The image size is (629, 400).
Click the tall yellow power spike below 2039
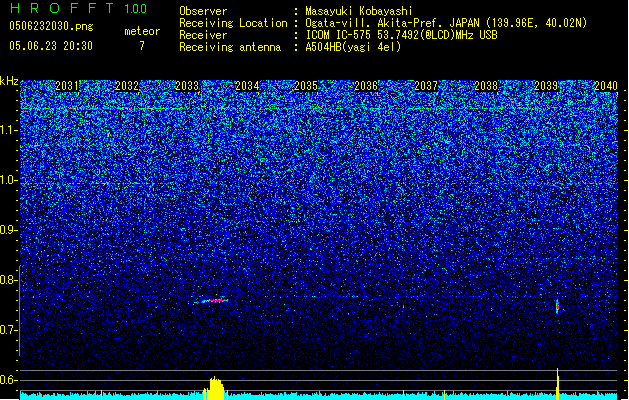point(558,384)
